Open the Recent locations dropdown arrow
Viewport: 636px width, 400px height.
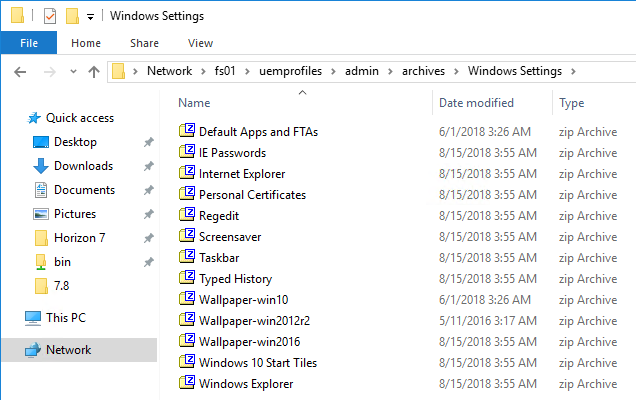[x=73, y=72]
